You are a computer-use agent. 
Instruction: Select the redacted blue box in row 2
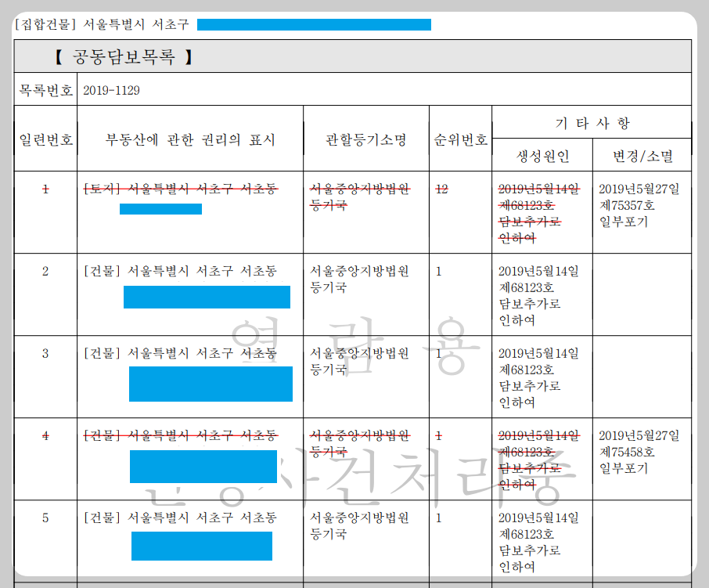[208, 296]
